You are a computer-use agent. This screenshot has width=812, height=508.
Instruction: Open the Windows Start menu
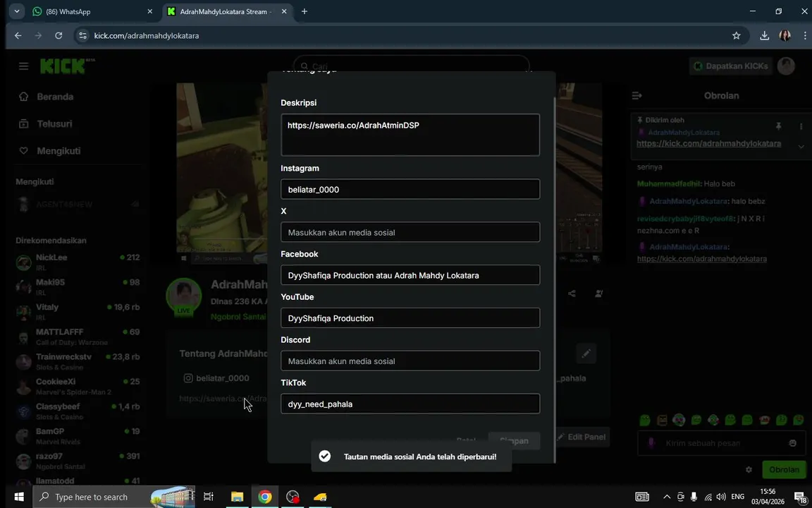coord(18,497)
